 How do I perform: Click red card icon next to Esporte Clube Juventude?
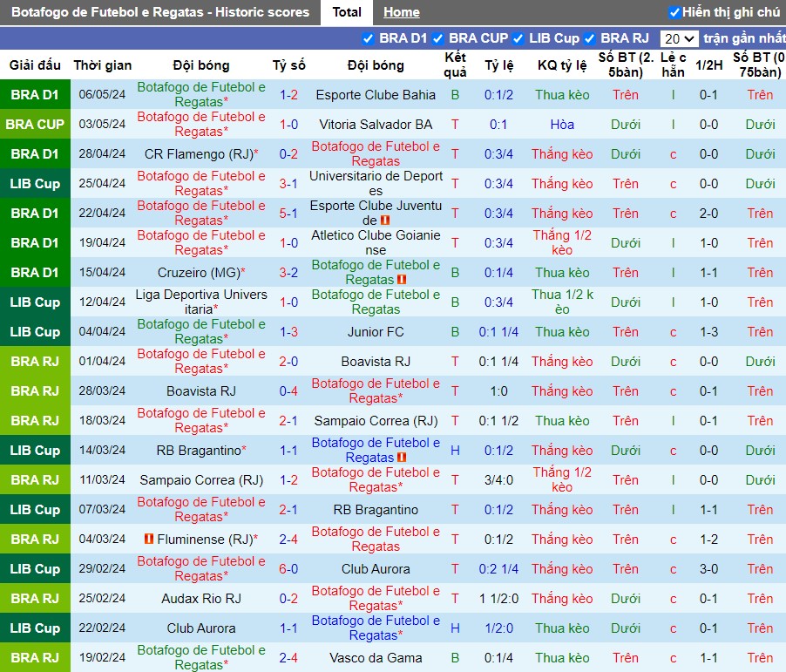(385, 221)
